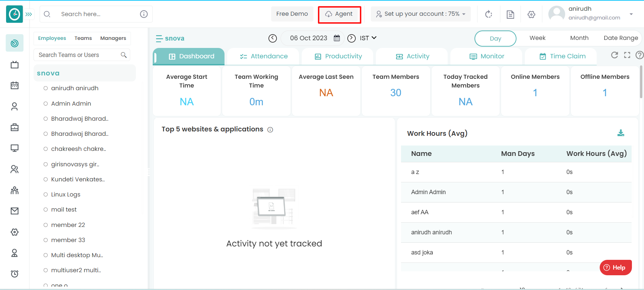Image resolution: width=644 pixels, height=290 pixels.
Task: Select the member 22 radio button
Action: [46, 225]
